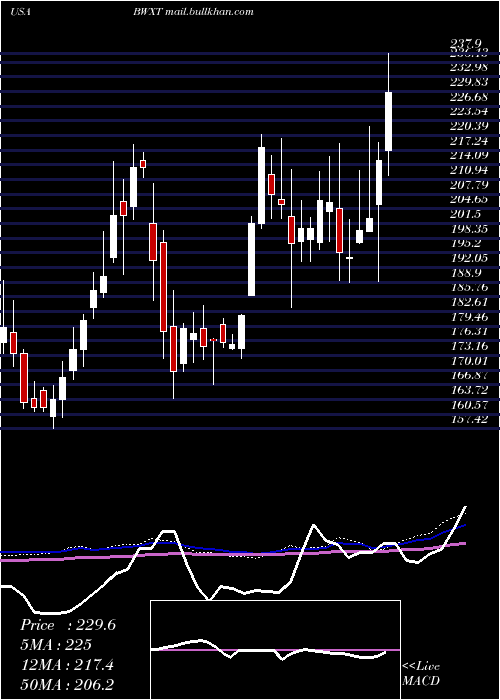This screenshot has height=700, width=500.
Task: Click the 237.9 price axis label
Action: click(x=466, y=44)
